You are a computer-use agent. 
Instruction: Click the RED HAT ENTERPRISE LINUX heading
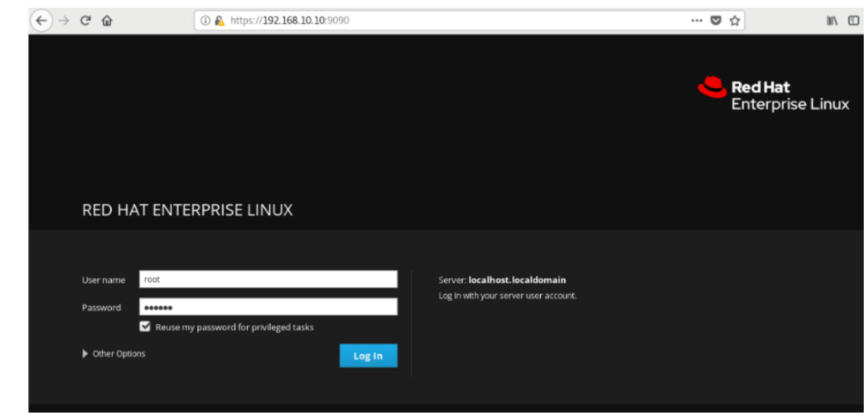[188, 211]
